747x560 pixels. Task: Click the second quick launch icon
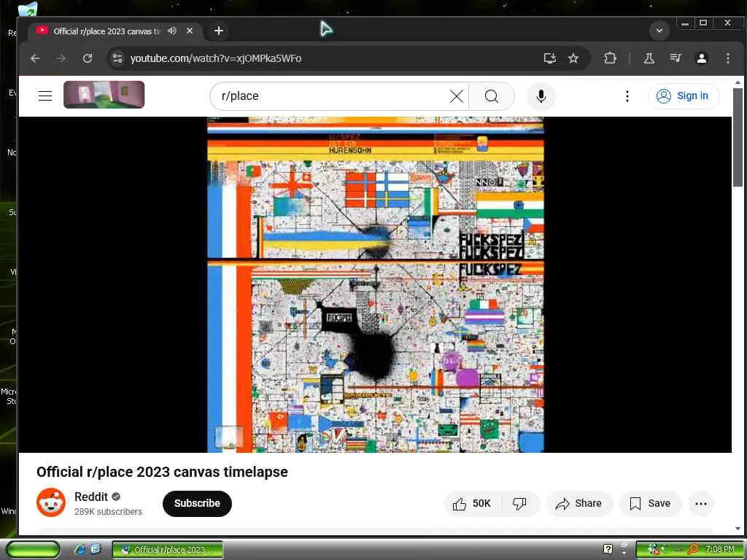(96, 549)
